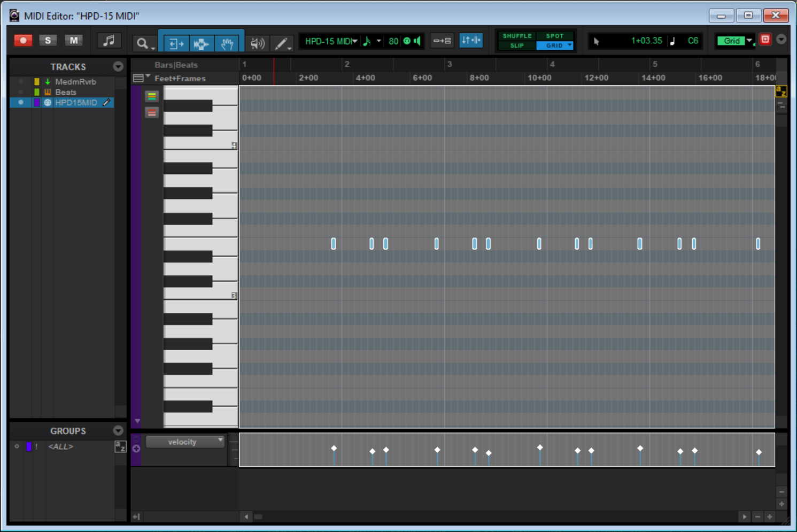Open notation view with music note icon
Image resolution: width=797 pixels, height=532 pixels.
pos(109,41)
